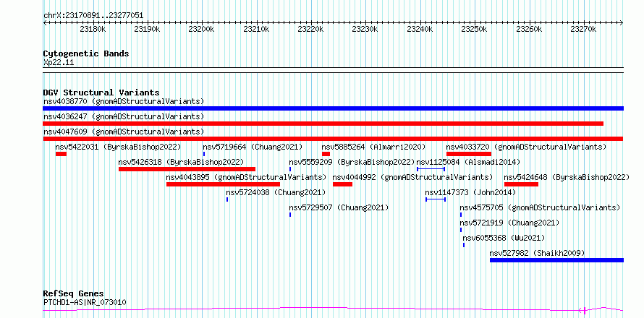Click the red nsv5422031 variant bar
Screen dimensions: 644x318
[x=61, y=154]
